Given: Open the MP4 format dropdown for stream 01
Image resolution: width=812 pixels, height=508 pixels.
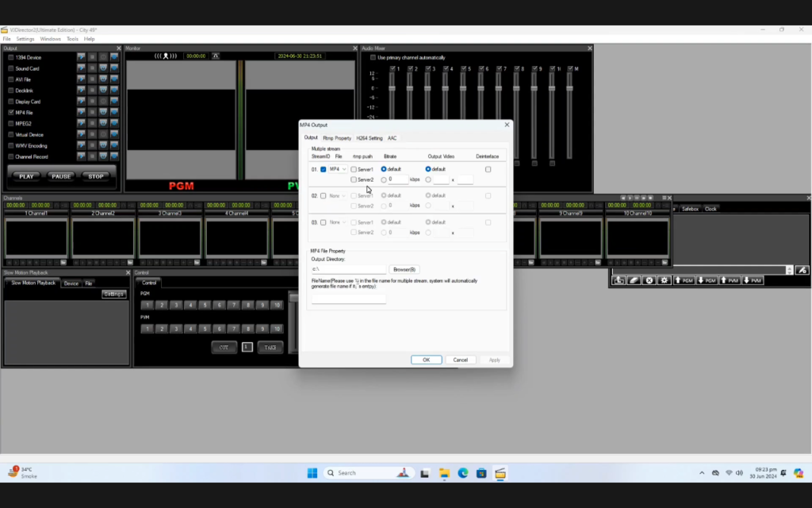Looking at the screenshot, I should (x=340, y=168).
